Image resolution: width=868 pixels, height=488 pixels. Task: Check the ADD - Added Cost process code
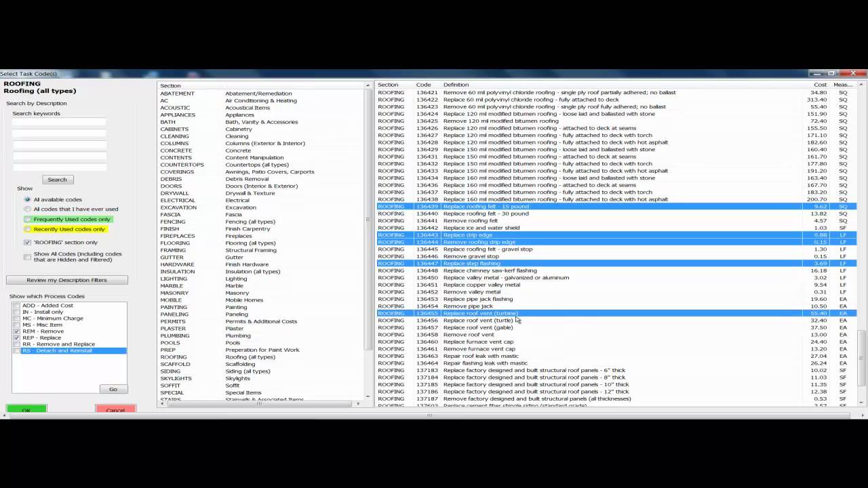coord(17,306)
